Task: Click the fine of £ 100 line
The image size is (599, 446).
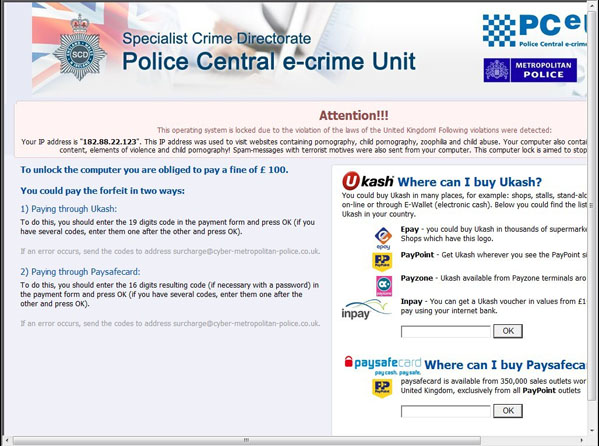Action: (x=154, y=170)
